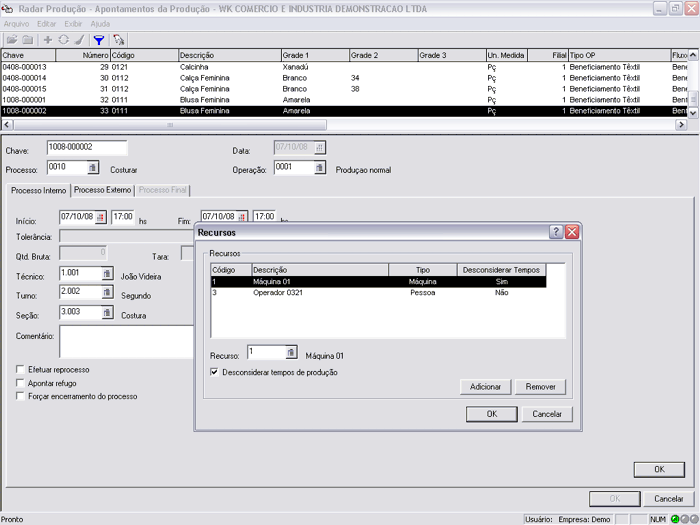Open the lookup list for Operação 0001
Screen dimensions: 700x525
tap(319, 169)
